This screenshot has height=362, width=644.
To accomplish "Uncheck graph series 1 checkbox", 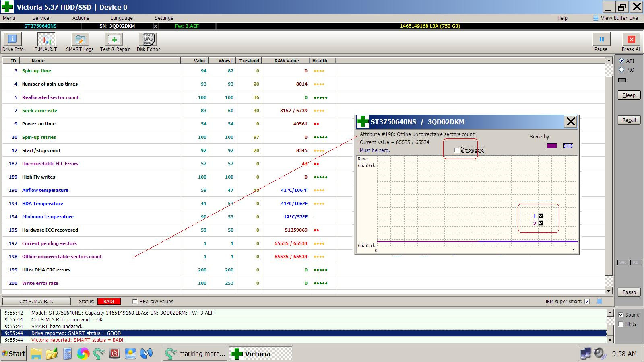I will (541, 216).
